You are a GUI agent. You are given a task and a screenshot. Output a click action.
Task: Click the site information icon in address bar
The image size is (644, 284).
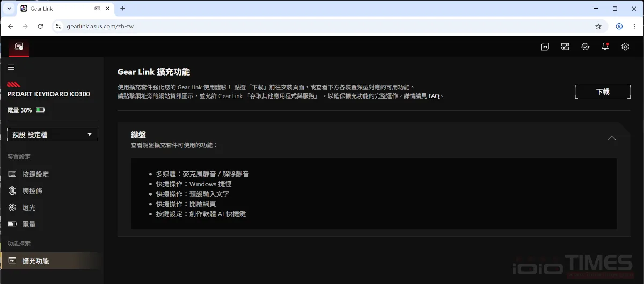pos(59,26)
